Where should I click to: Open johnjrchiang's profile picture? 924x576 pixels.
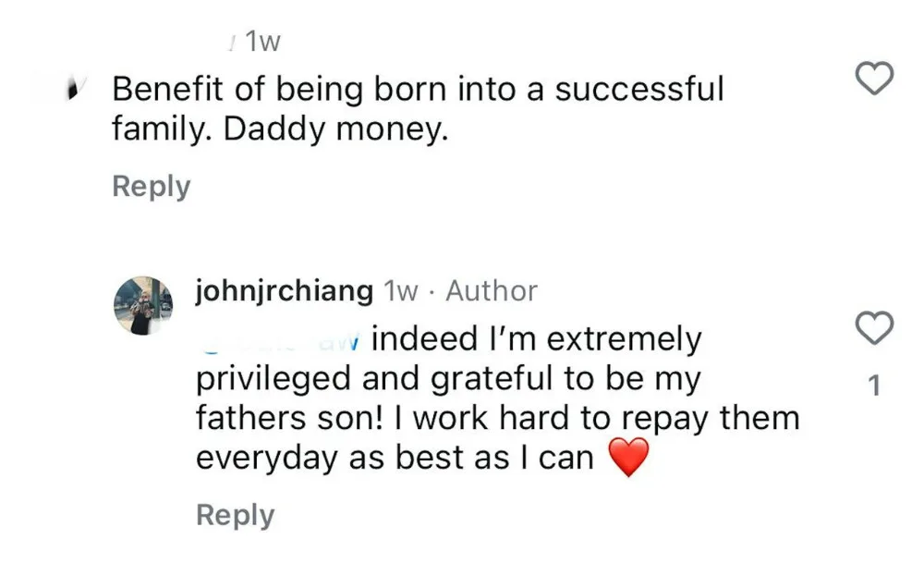142,305
